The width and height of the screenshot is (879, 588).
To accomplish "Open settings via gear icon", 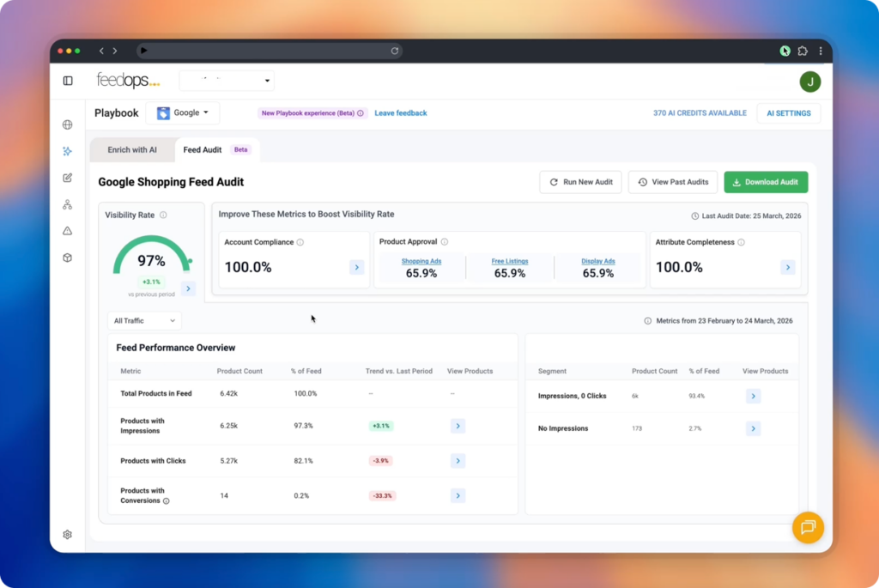I will 67,534.
